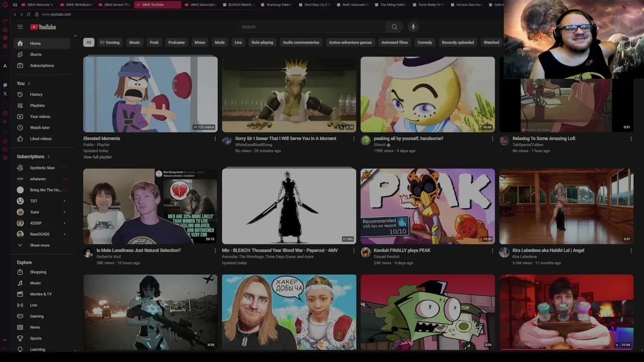Viewport: 644px width, 362px height.
Task: Play the Elevated Moments playlist thumbnail
Action: pos(150,94)
